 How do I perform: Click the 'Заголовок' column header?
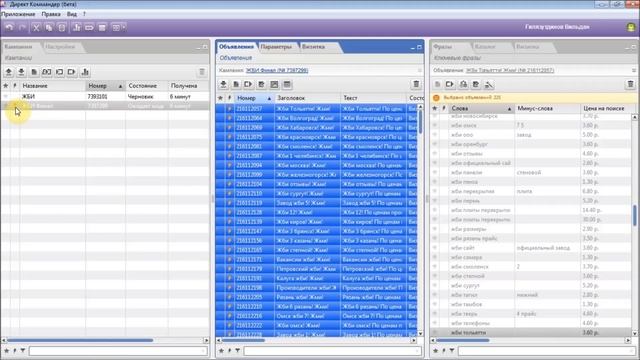307,98
